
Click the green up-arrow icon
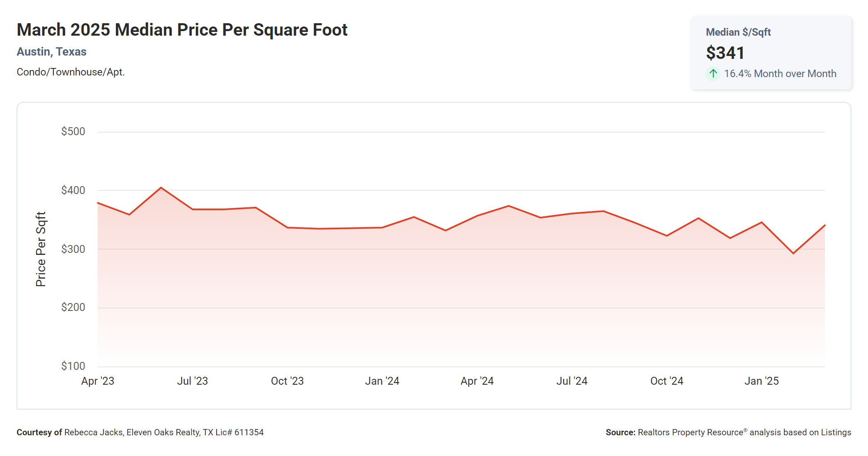click(x=713, y=74)
